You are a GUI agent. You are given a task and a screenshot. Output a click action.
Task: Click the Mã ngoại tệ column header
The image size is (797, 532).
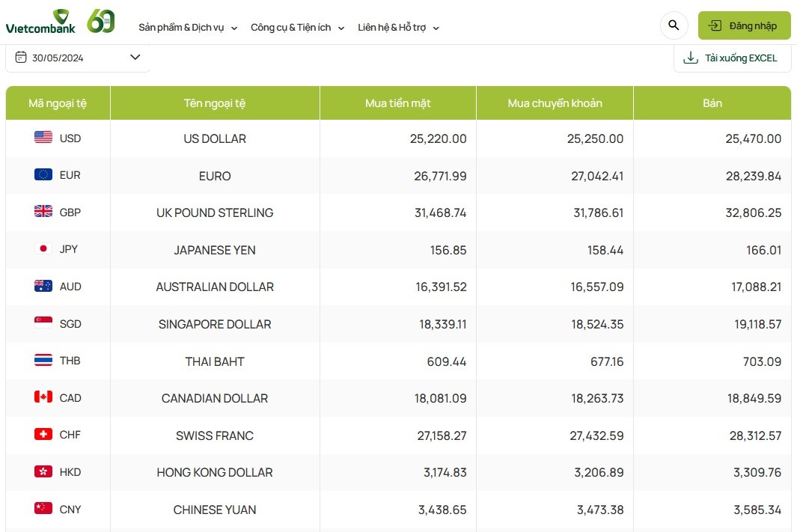(x=58, y=103)
